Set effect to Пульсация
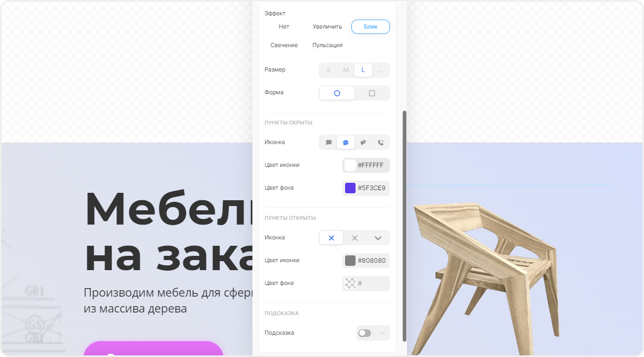 click(x=327, y=45)
